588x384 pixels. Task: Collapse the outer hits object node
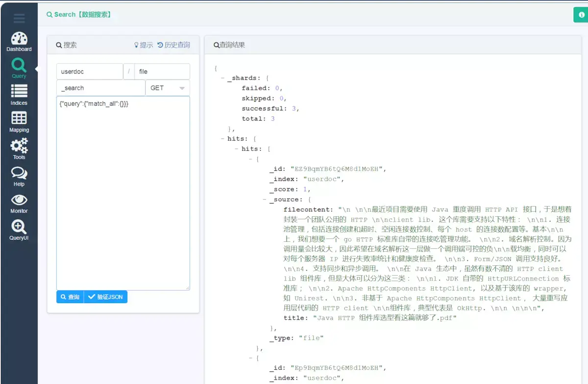pyautogui.click(x=223, y=139)
